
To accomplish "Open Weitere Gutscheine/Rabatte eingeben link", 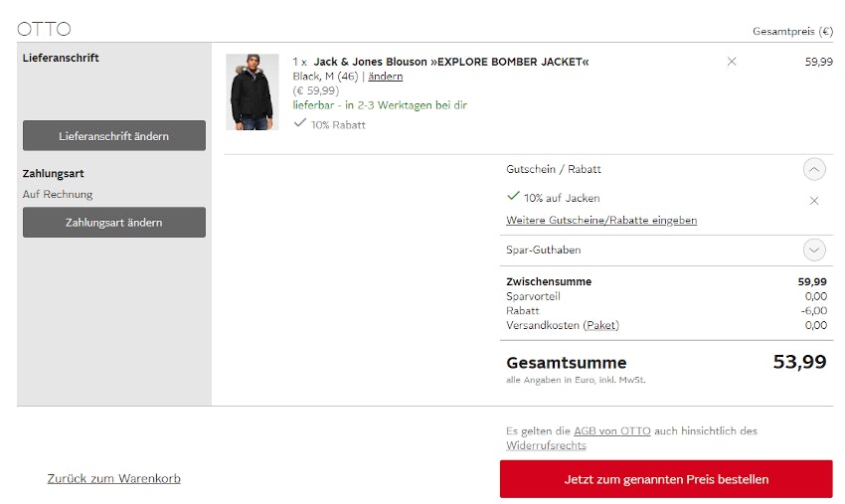I will point(601,221).
